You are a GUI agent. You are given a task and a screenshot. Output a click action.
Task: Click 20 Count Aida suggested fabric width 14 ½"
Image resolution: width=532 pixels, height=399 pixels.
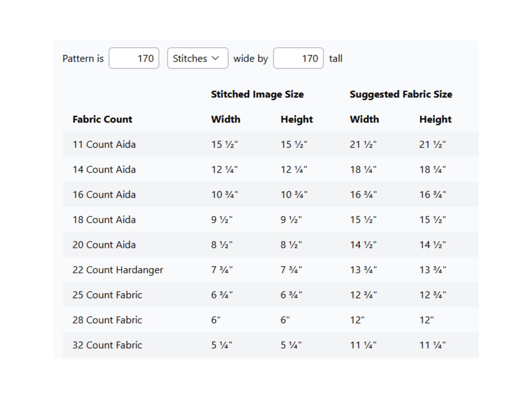[363, 245]
